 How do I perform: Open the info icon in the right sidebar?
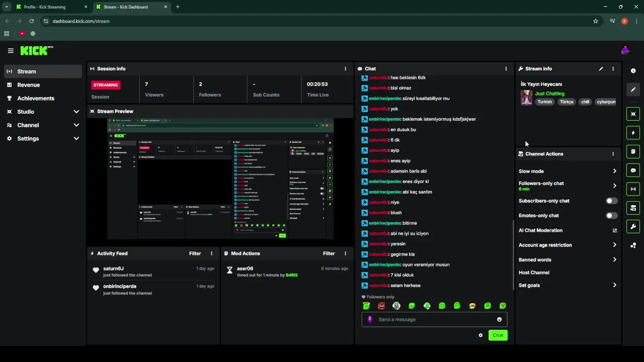(x=633, y=71)
